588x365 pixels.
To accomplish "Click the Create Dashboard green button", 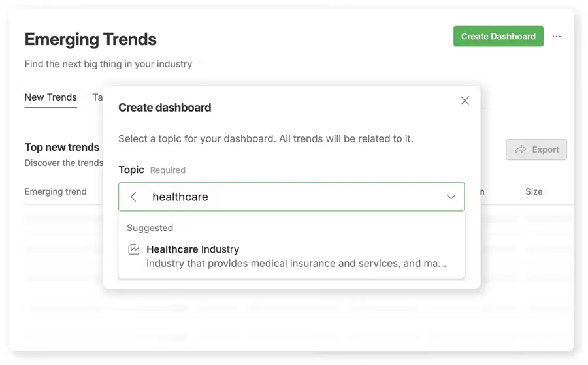I will (x=498, y=37).
